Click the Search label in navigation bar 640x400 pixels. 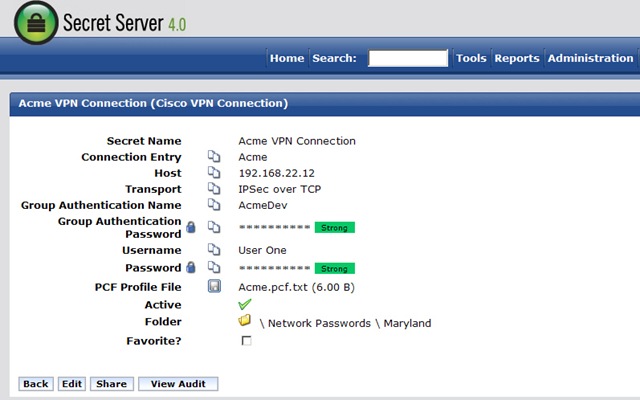pos(334,58)
